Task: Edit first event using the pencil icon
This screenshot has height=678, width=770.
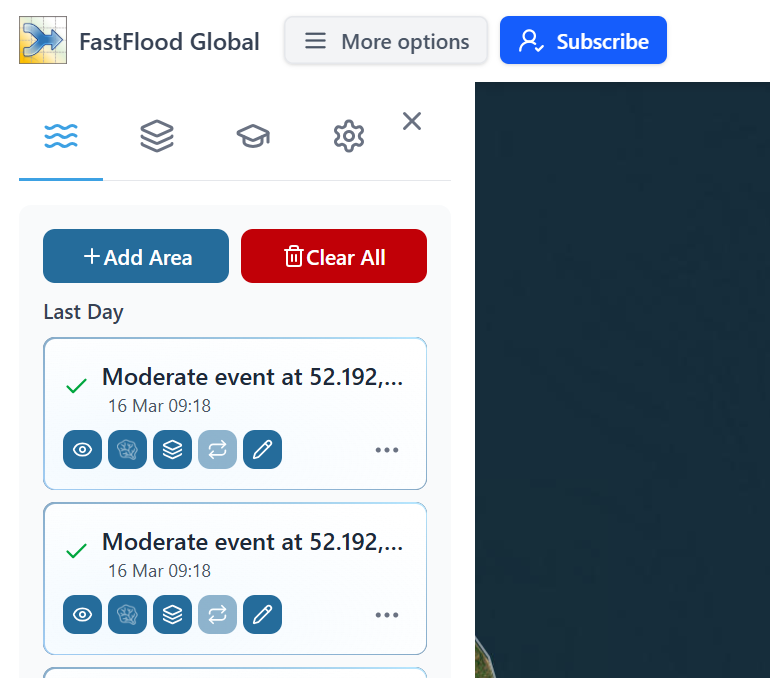Action: point(263,450)
